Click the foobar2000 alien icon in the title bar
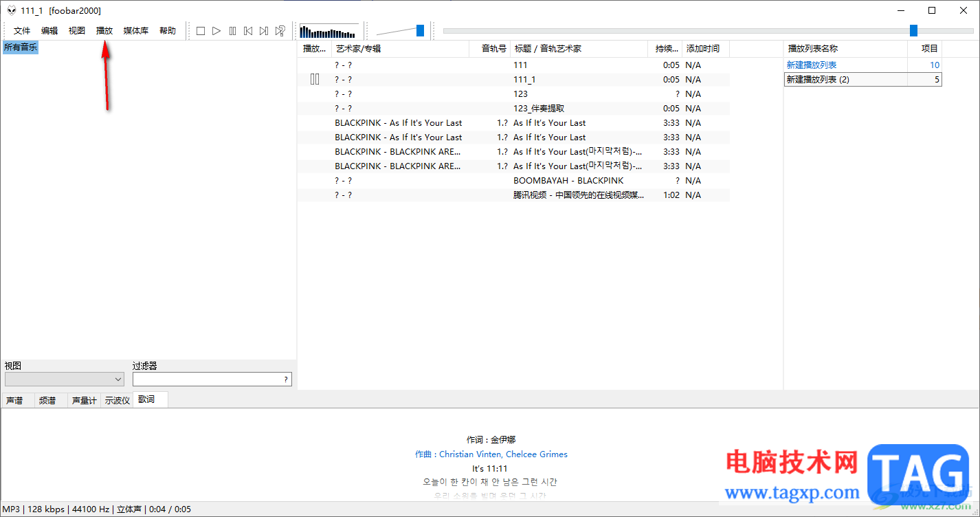Image resolution: width=980 pixels, height=517 pixels. [x=12, y=10]
